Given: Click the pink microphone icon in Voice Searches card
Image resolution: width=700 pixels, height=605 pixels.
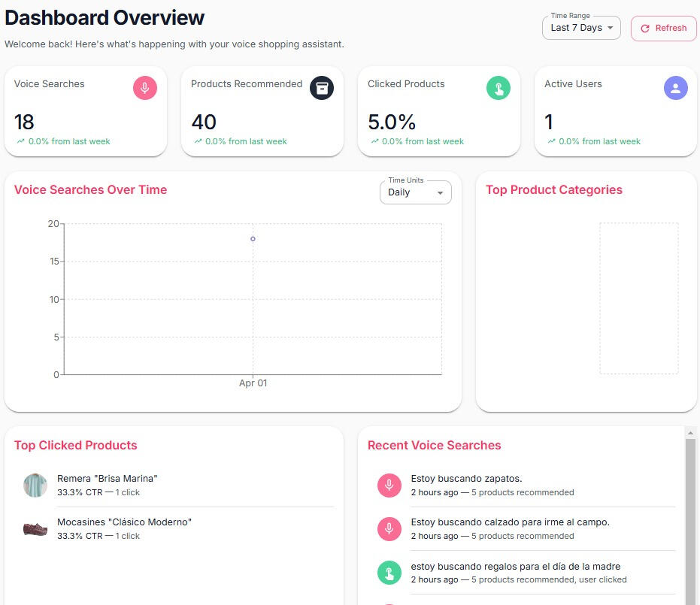Looking at the screenshot, I should 145,88.
